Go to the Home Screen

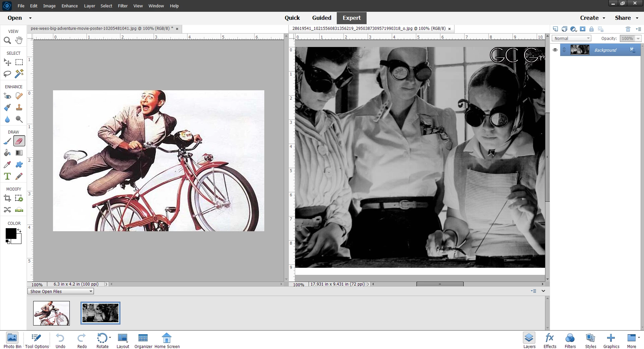click(x=167, y=341)
